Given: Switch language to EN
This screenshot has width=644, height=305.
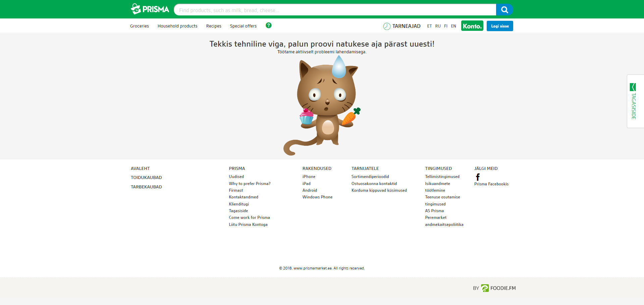Looking at the screenshot, I should click(453, 26).
